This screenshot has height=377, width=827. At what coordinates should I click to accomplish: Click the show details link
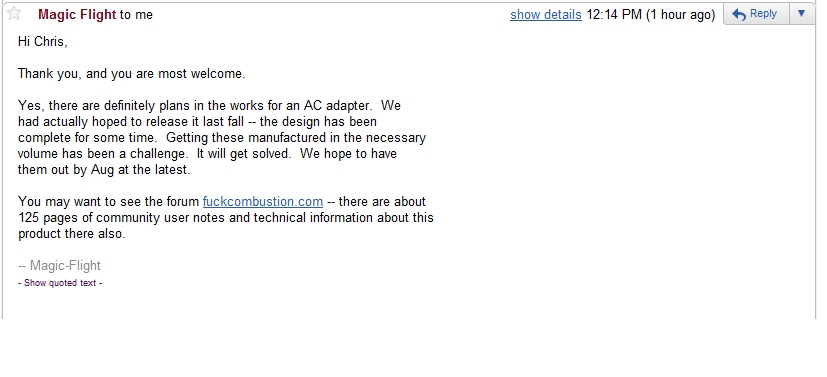[545, 15]
